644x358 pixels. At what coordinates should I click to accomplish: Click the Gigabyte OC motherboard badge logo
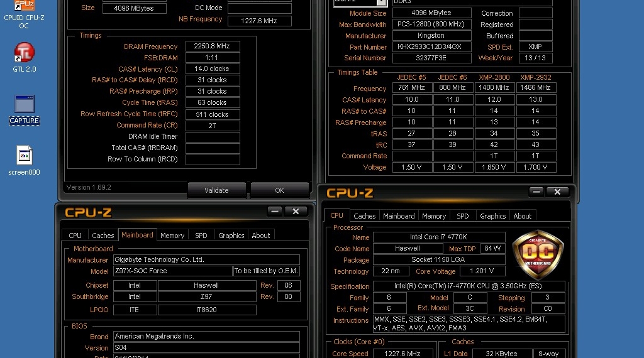(x=538, y=254)
